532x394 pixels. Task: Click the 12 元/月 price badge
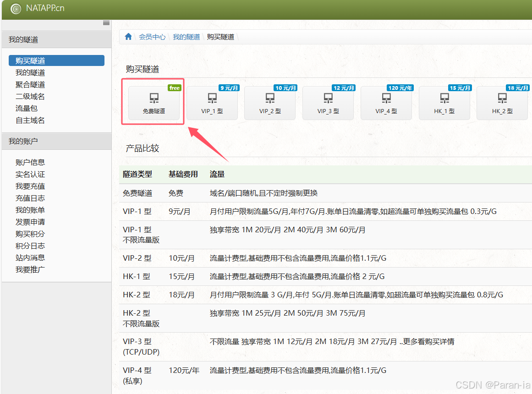pyautogui.click(x=344, y=88)
